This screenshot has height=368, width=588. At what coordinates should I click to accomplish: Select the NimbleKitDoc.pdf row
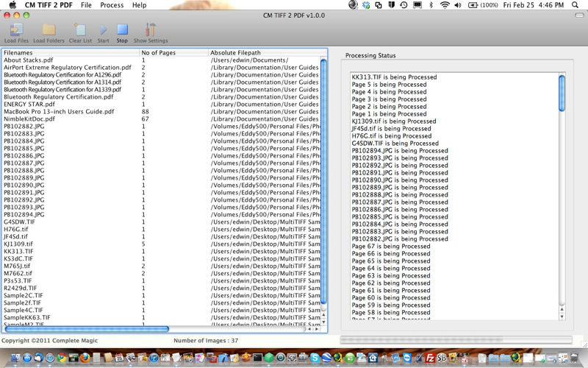[161, 119]
